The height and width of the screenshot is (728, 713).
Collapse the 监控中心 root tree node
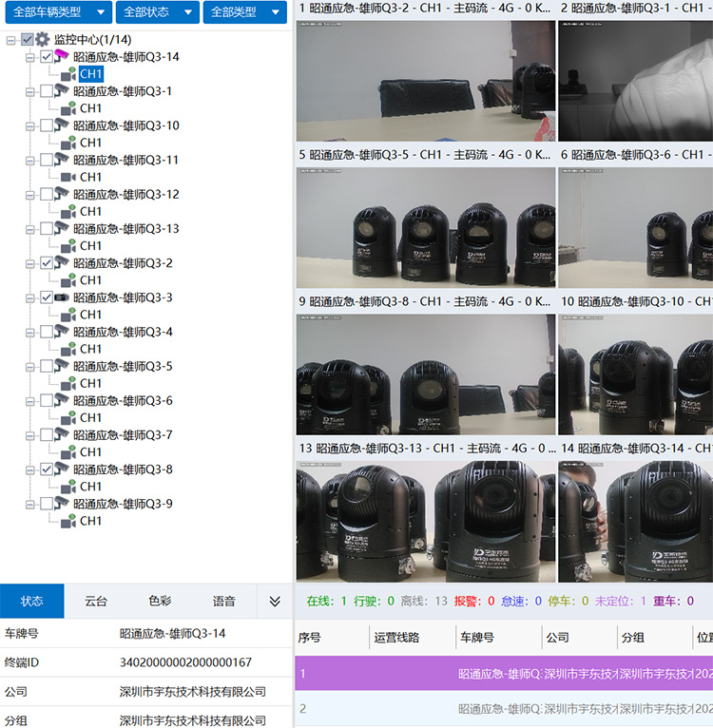click(x=10, y=40)
